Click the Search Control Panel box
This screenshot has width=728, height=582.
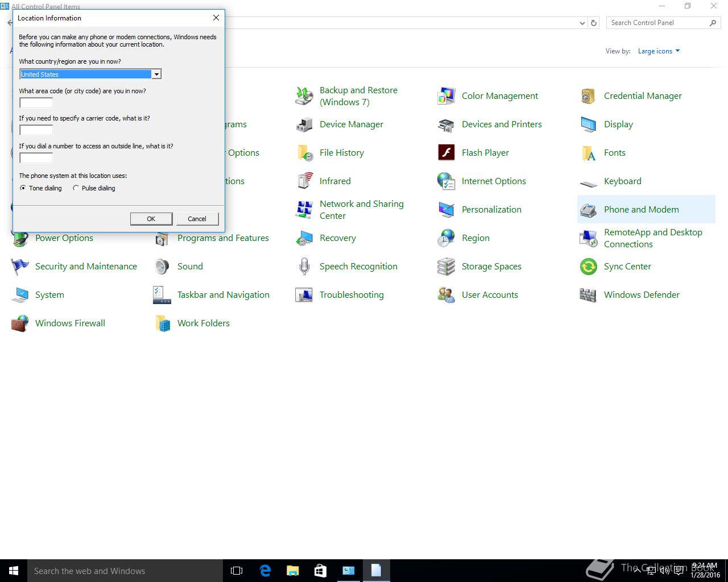663,23
